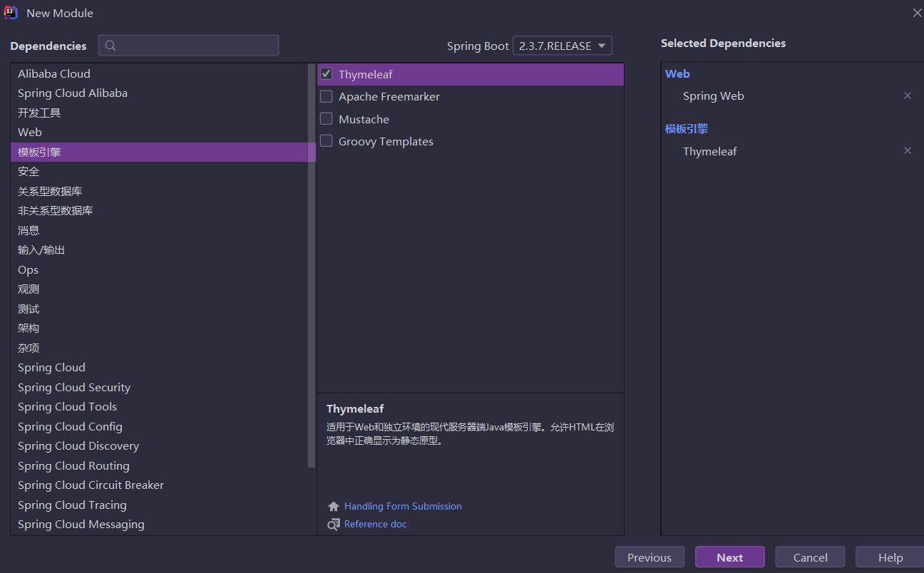
Task: Select Spring Cloud Tools category
Action: pyautogui.click(x=159, y=407)
